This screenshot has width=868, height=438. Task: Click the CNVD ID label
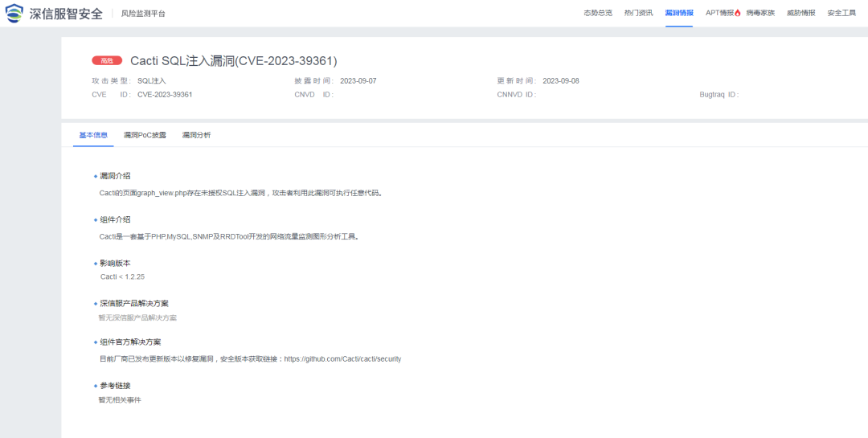[x=314, y=95]
